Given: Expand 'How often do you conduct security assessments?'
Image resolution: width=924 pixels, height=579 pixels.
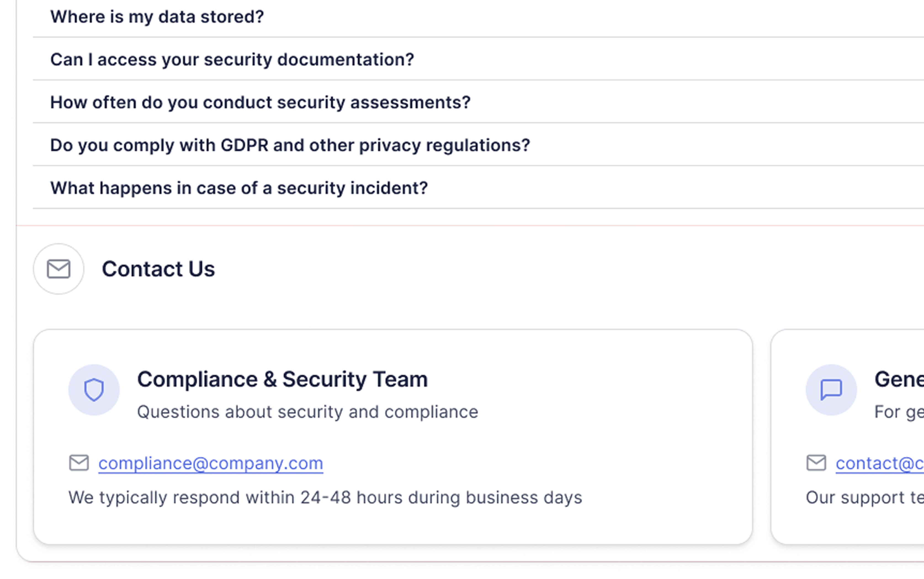Looking at the screenshot, I should pos(260,103).
